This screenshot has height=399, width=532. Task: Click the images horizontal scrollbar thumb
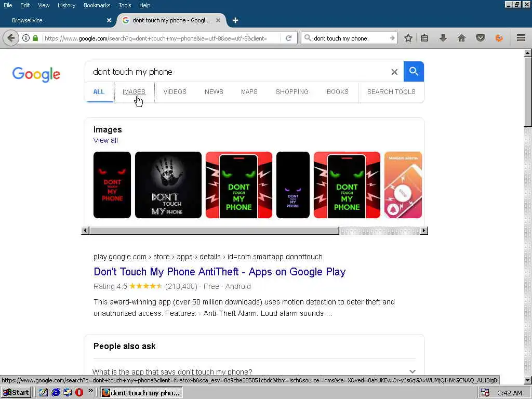click(x=214, y=231)
